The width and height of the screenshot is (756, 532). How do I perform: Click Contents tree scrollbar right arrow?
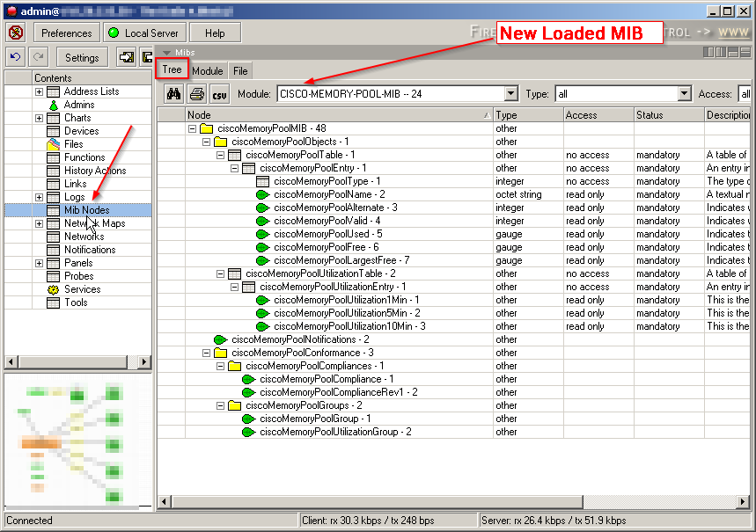click(143, 362)
